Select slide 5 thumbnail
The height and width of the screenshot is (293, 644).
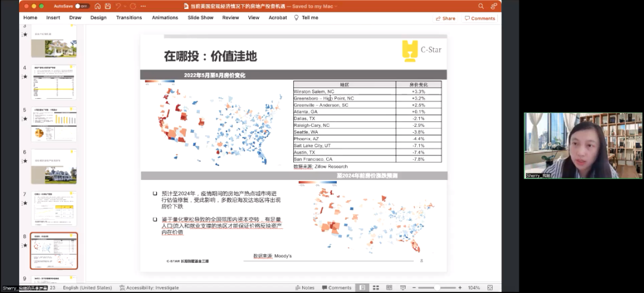point(54,124)
